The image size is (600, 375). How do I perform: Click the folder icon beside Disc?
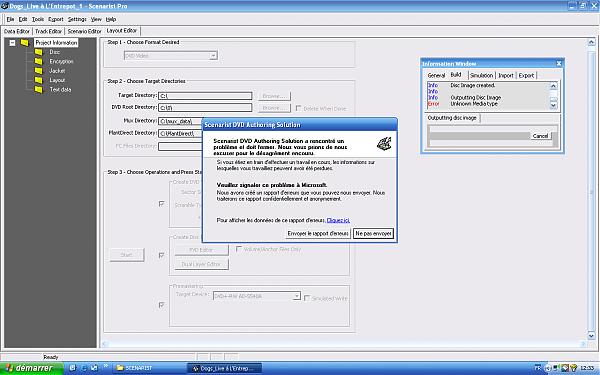click(x=39, y=52)
